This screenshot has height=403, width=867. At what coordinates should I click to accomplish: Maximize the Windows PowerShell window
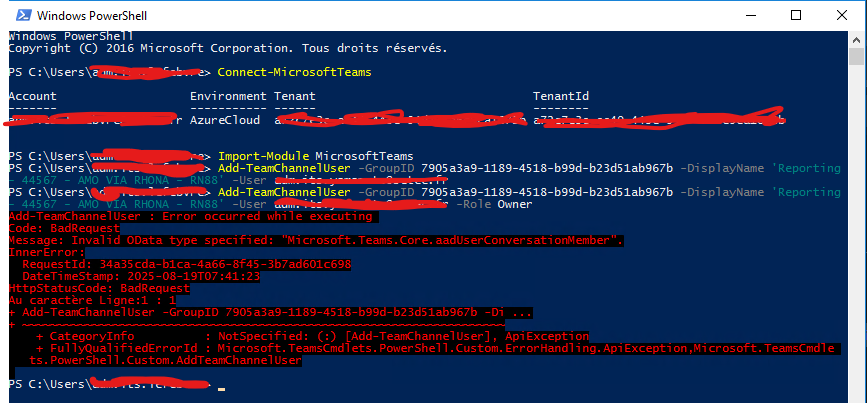pos(796,15)
